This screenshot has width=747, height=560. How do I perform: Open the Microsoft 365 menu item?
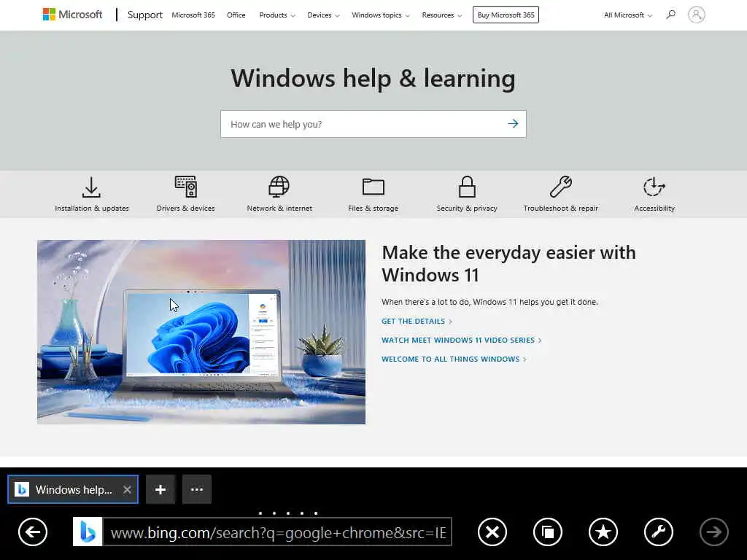click(x=193, y=15)
